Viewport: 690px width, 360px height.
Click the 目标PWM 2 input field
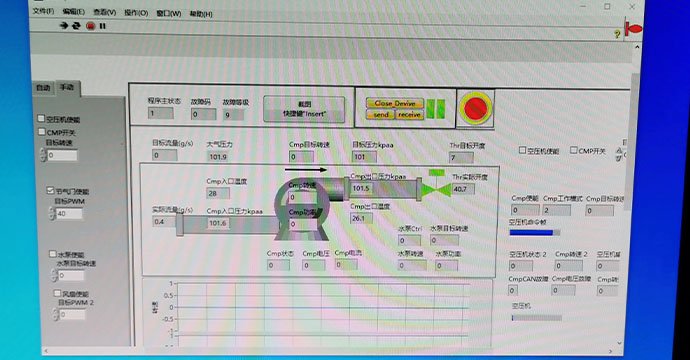73,315
